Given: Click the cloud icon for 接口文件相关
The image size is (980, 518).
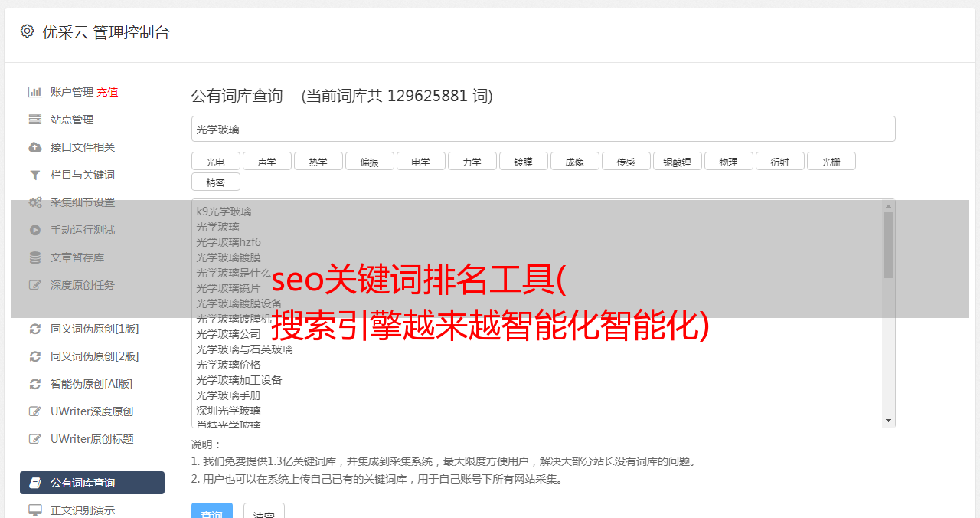Looking at the screenshot, I should pyautogui.click(x=35, y=147).
